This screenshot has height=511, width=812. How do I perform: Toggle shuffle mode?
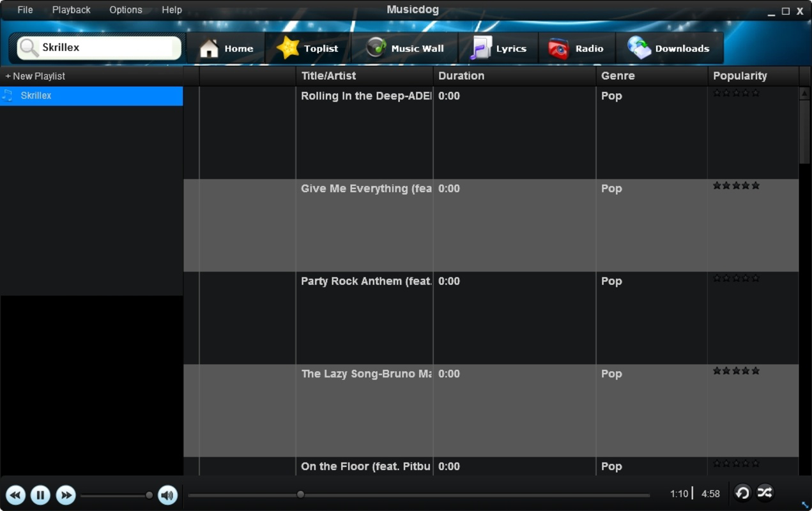point(765,492)
